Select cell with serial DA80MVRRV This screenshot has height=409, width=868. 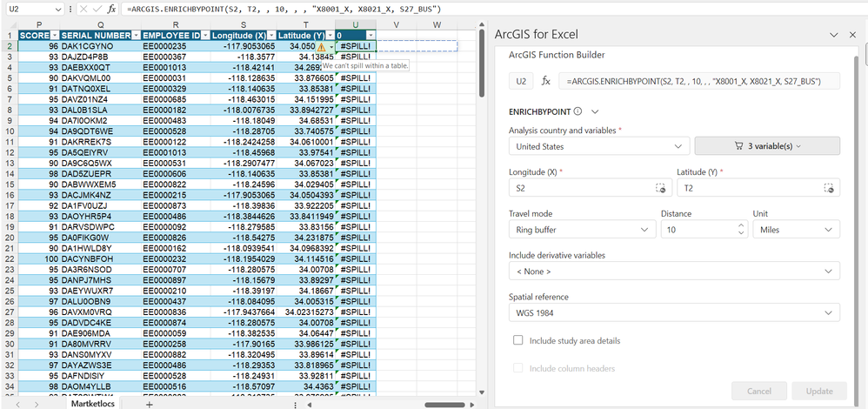tap(100, 344)
